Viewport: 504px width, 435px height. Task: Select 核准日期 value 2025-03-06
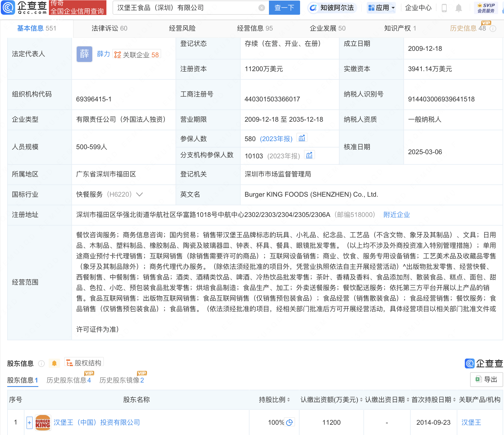(425, 152)
